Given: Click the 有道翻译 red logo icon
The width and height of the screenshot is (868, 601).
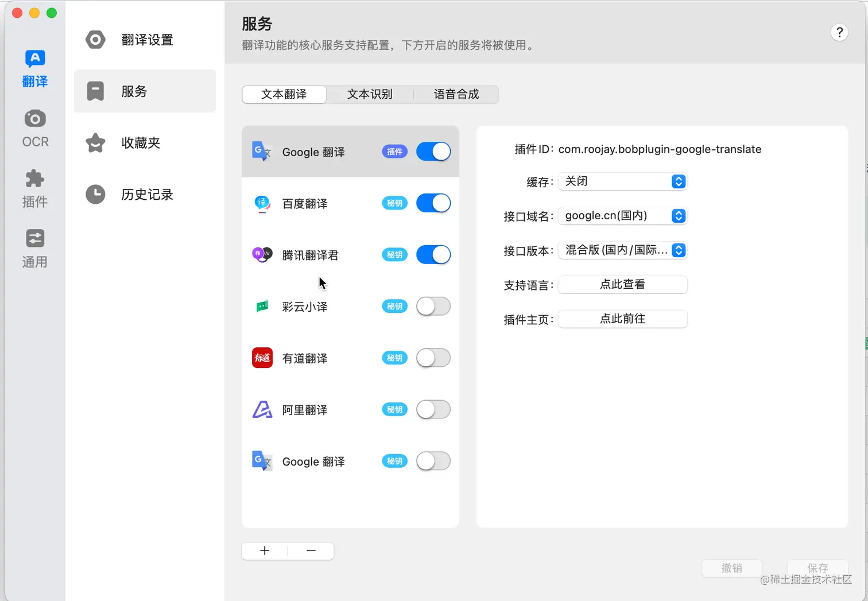Looking at the screenshot, I should click(262, 358).
